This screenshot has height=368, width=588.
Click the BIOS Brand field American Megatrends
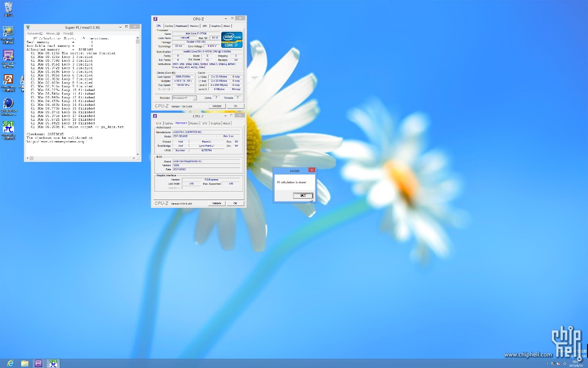click(x=206, y=161)
